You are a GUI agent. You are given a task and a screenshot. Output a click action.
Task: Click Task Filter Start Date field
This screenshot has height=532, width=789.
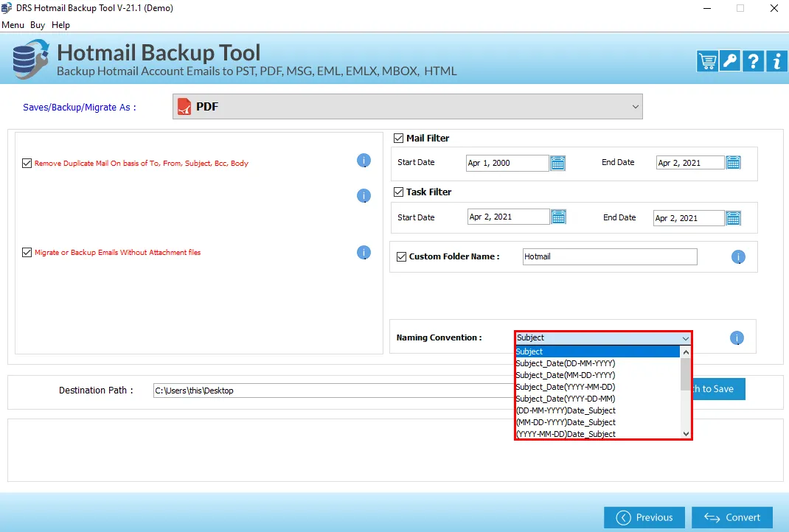tap(508, 217)
